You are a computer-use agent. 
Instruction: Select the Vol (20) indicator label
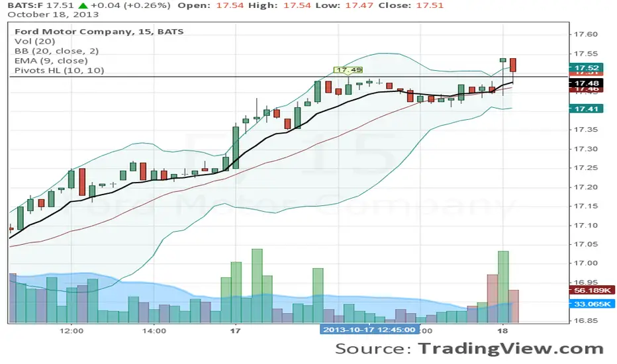pos(34,41)
